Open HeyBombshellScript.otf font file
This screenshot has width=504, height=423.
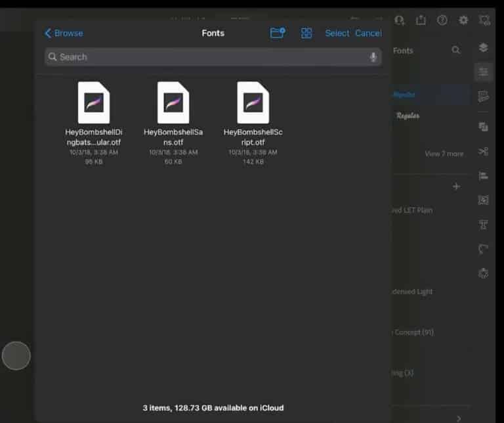pyautogui.click(x=253, y=103)
